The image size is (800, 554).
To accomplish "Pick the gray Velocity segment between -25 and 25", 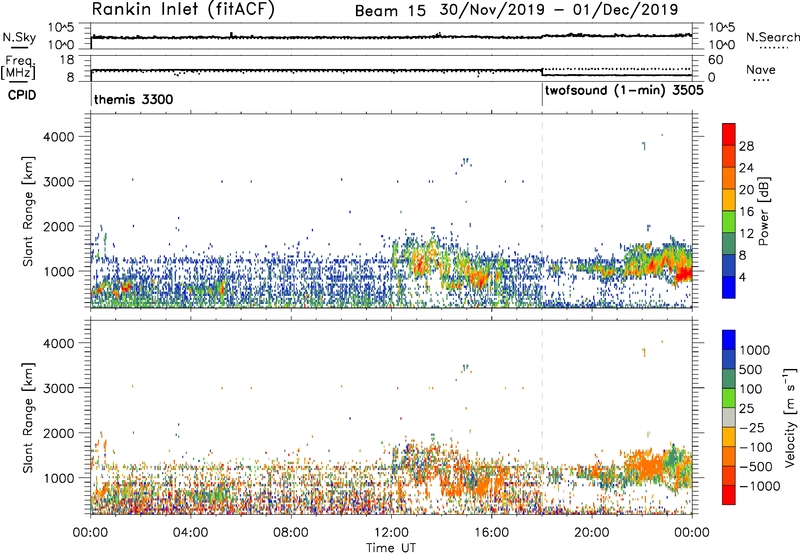I will click(729, 417).
